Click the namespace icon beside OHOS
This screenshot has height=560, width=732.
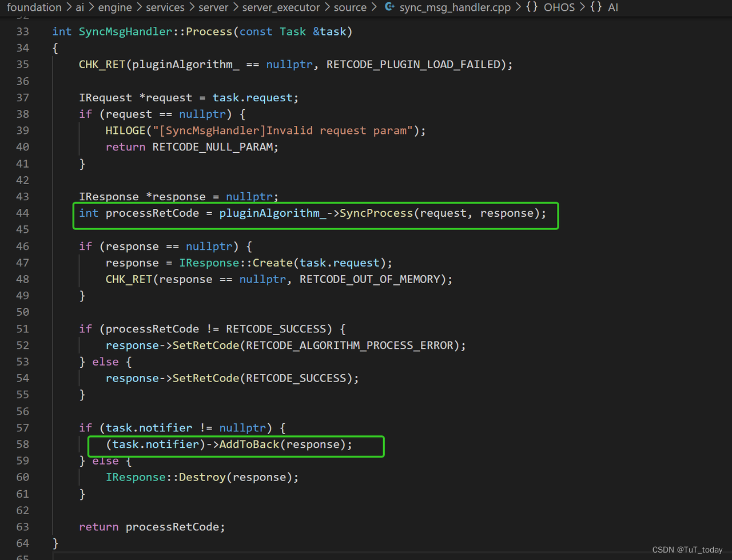pyautogui.click(x=532, y=7)
